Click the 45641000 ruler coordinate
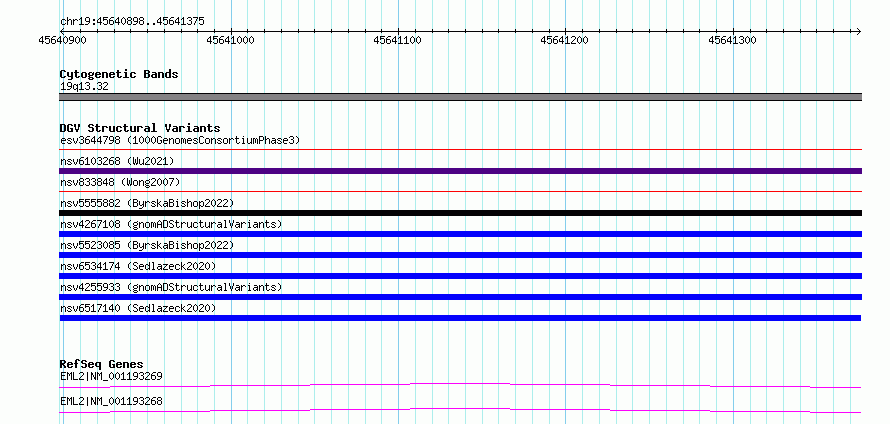The width and height of the screenshot is (890, 424). (x=230, y=40)
